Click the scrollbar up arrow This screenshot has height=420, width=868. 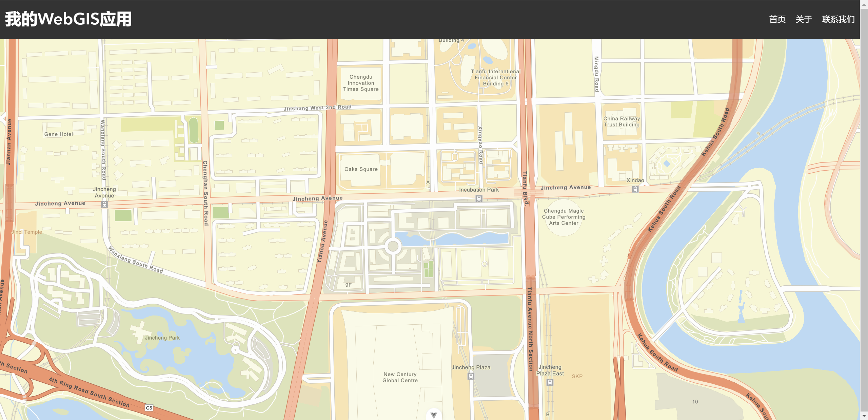tap(865, 4)
